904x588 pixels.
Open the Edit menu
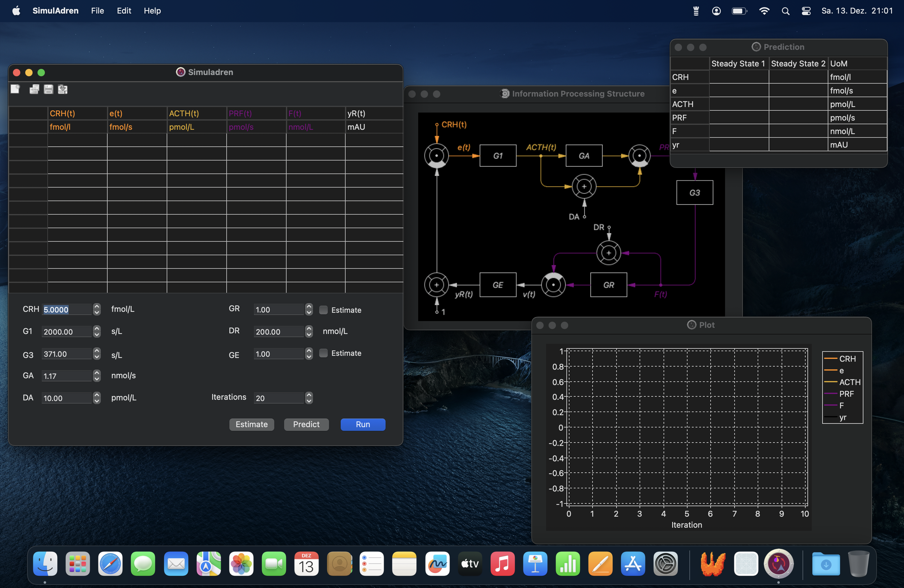tap(124, 11)
